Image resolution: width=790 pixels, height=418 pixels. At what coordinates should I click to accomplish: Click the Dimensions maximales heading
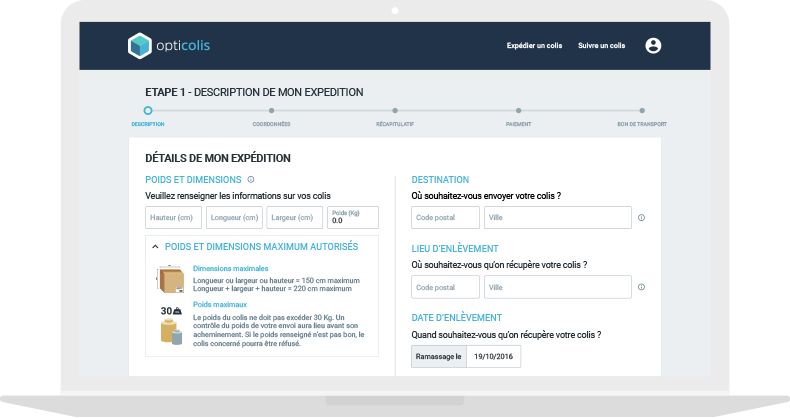coord(230,269)
